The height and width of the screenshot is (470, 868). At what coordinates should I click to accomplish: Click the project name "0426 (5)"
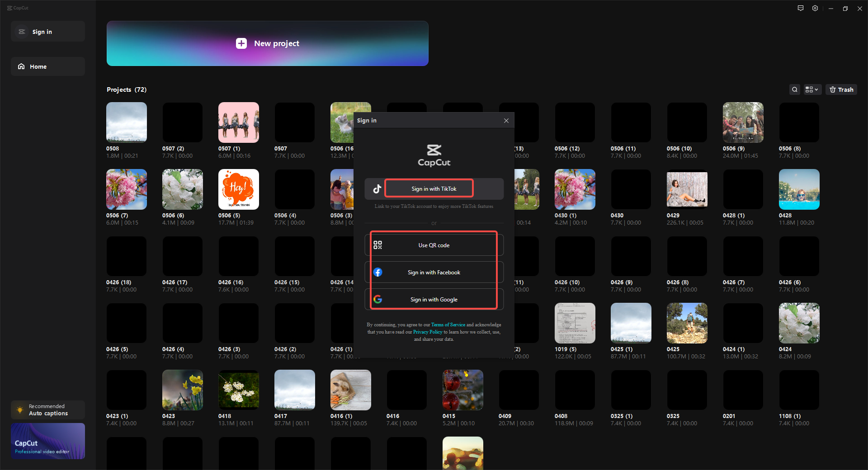tap(117, 349)
